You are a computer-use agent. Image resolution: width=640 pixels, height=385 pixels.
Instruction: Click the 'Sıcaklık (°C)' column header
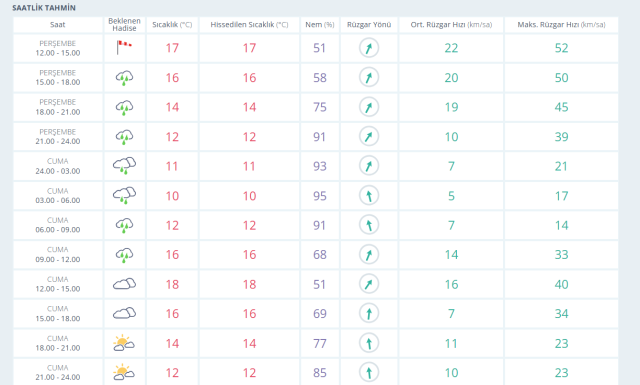click(172, 24)
